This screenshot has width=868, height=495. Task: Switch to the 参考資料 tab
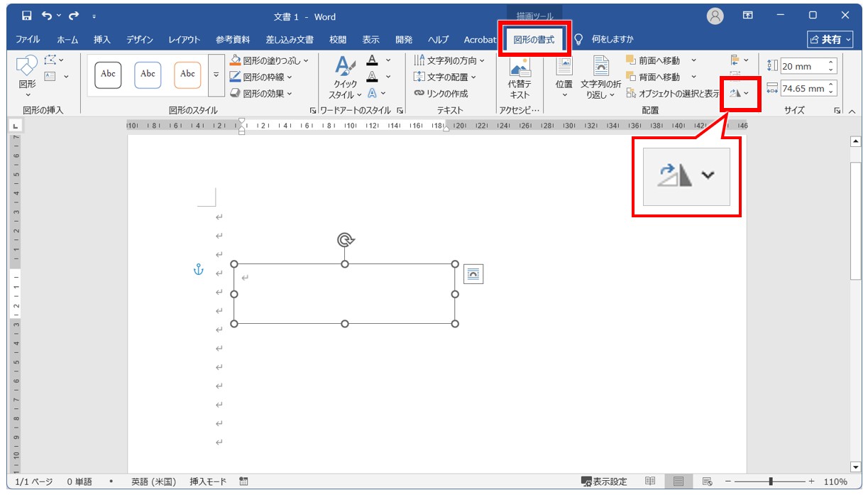233,40
